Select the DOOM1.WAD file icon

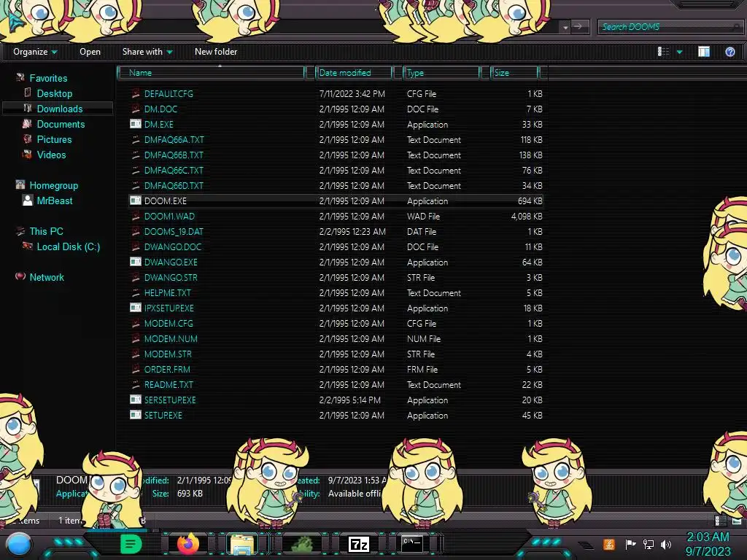135,216
